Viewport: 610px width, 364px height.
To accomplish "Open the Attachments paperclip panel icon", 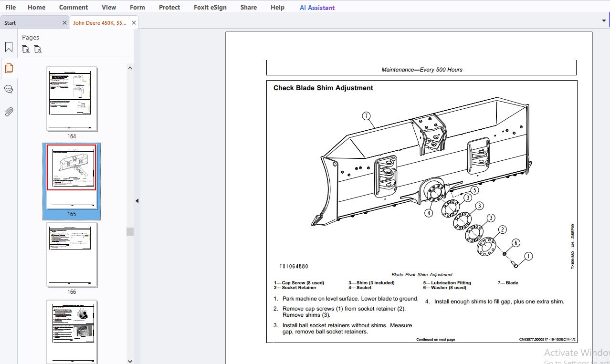I will [9, 112].
